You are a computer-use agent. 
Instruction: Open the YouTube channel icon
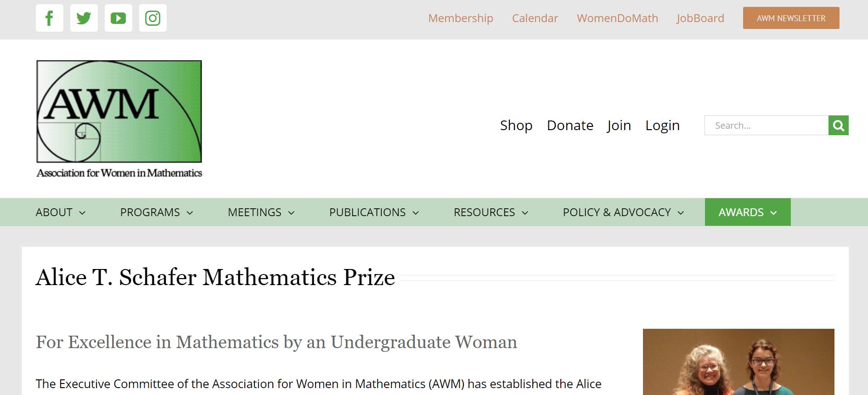[118, 18]
